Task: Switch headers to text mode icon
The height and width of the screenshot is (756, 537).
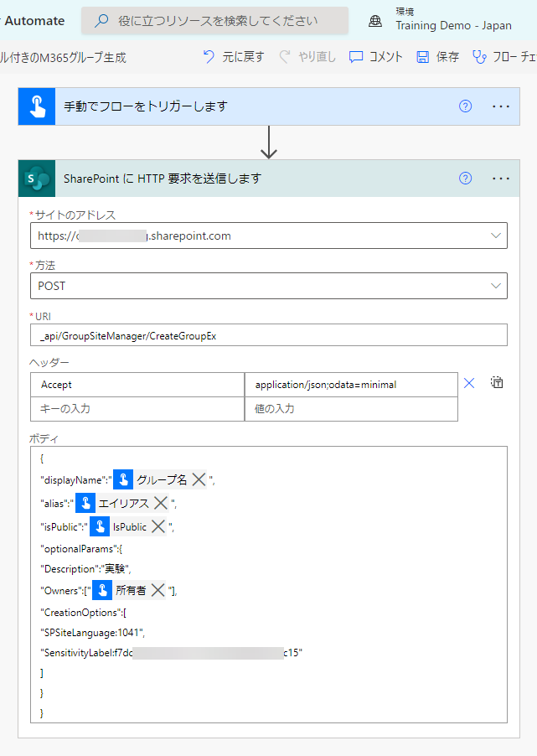Action: pyautogui.click(x=497, y=382)
